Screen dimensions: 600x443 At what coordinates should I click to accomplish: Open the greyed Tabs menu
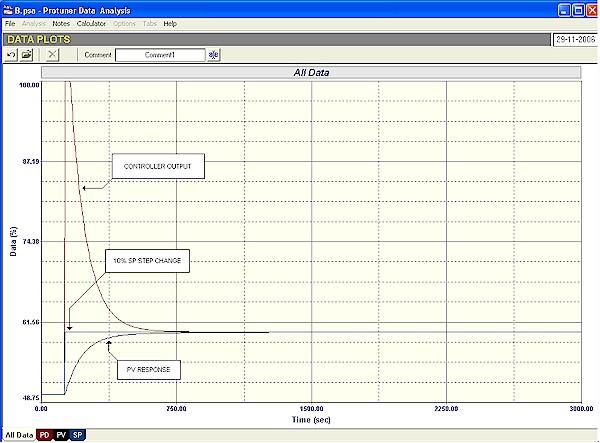pyautogui.click(x=150, y=24)
